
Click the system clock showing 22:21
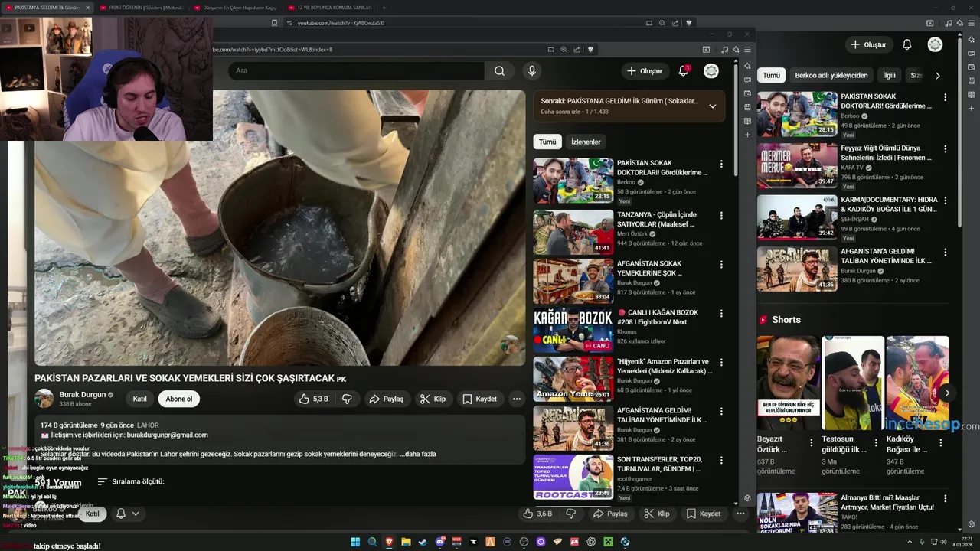(x=962, y=542)
